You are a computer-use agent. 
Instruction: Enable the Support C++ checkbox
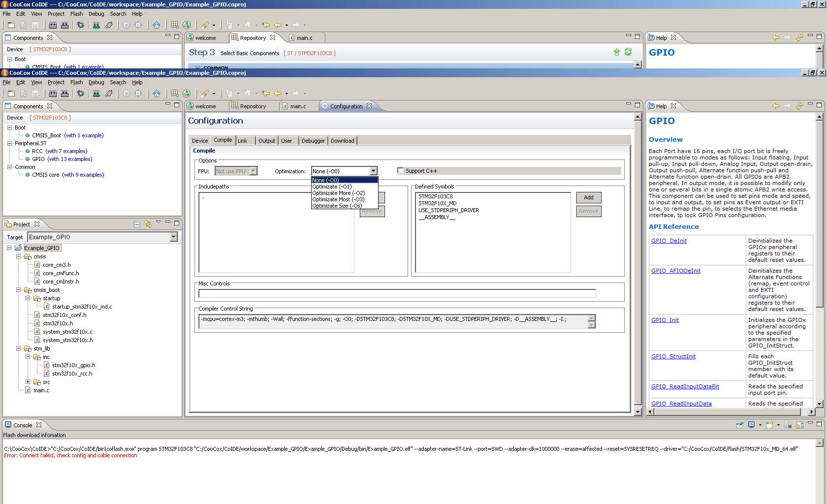[400, 171]
